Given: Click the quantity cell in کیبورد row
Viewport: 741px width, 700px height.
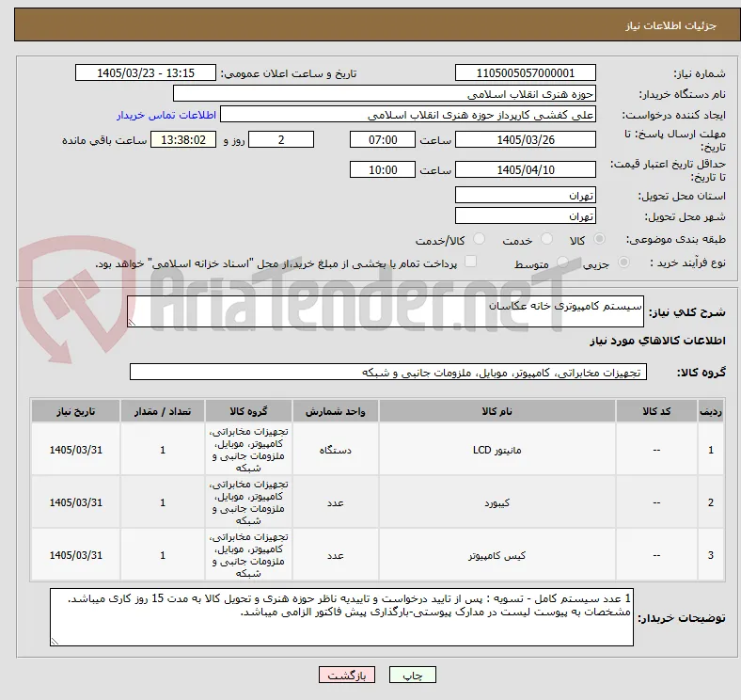Looking at the screenshot, I should [163, 502].
